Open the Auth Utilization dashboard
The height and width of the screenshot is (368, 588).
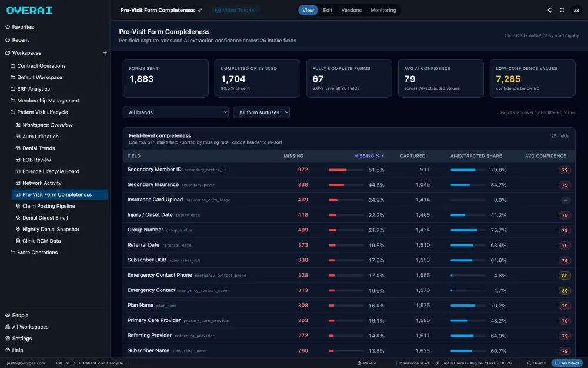click(x=36, y=137)
